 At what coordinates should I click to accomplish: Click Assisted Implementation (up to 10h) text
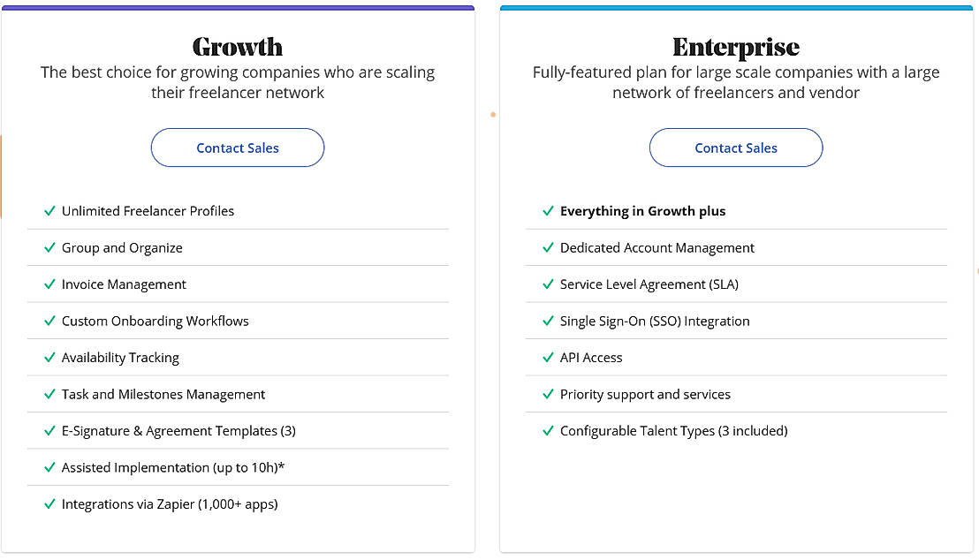click(173, 467)
